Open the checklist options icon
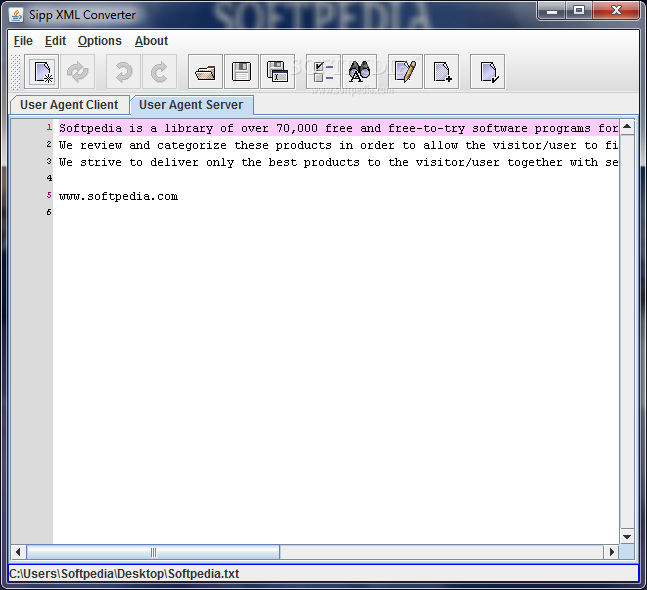647x590 pixels. (x=323, y=72)
